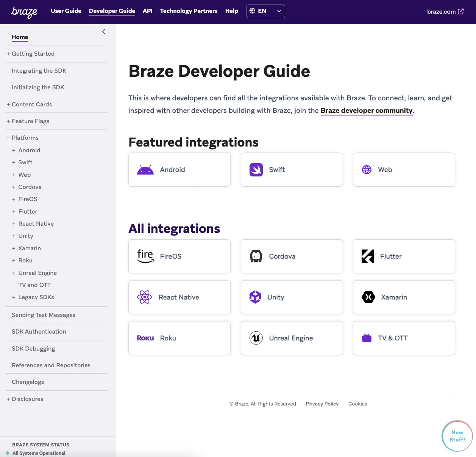Expand the Swift sidebar item
This screenshot has height=457, width=476.
pyautogui.click(x=14, y=162)
